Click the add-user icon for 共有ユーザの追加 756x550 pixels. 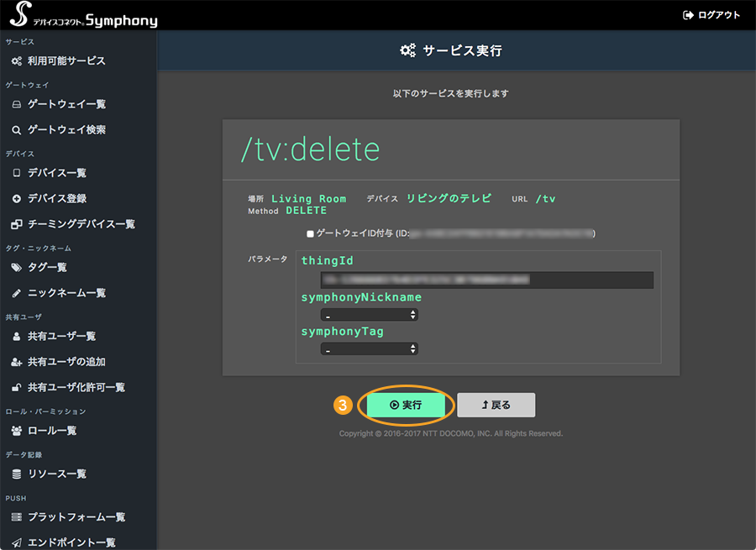(x=17, y=362)
